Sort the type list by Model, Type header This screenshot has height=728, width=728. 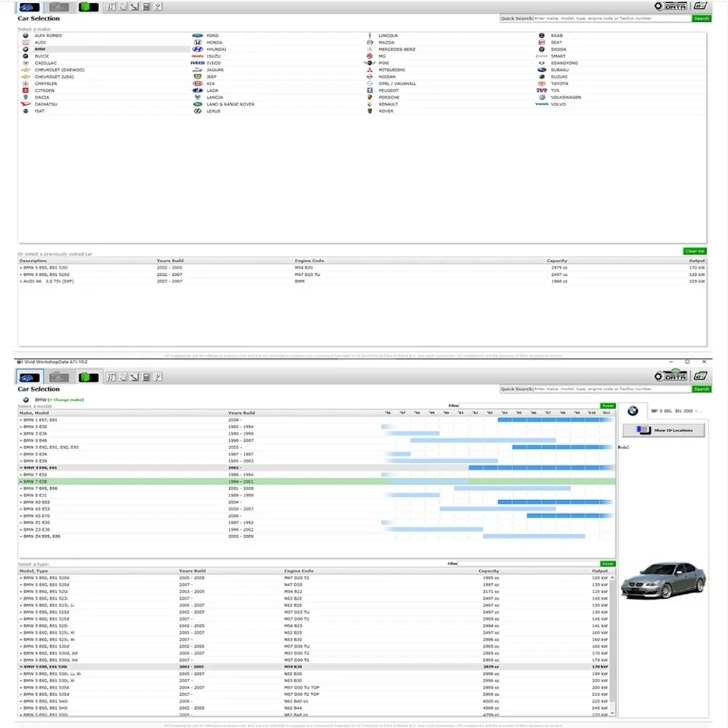click(33, 571)
